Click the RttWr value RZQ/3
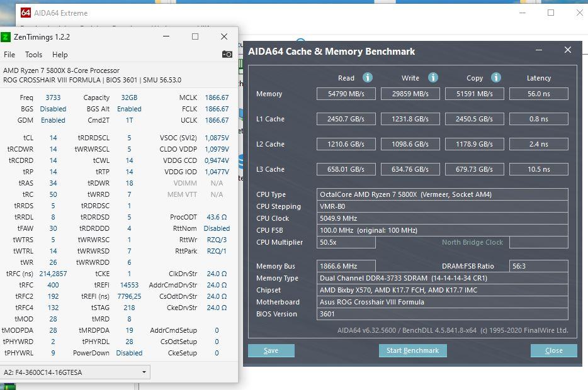Viewport: 588px width, 390px height. tap(217, 240)
